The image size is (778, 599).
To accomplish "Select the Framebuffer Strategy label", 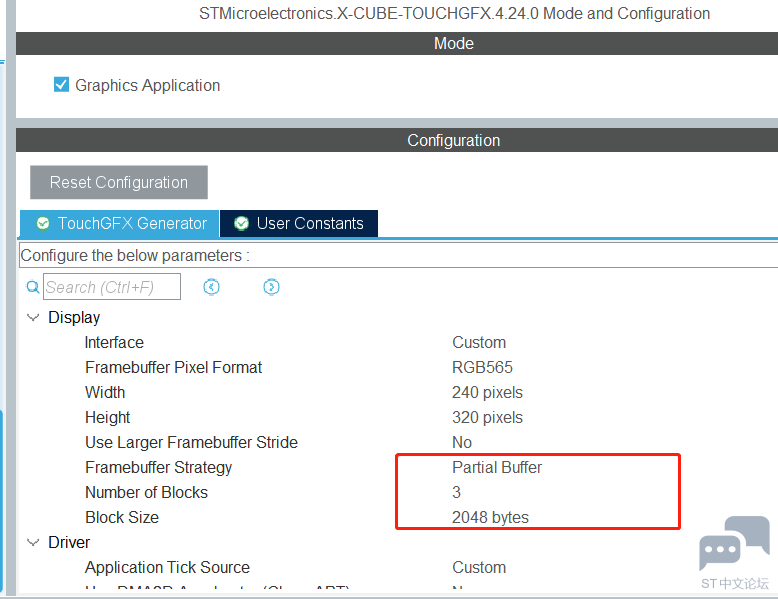I will (158, 467).
